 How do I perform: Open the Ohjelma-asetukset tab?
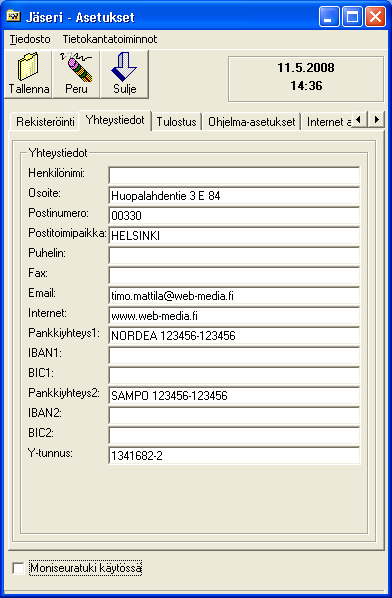point(252,122)
